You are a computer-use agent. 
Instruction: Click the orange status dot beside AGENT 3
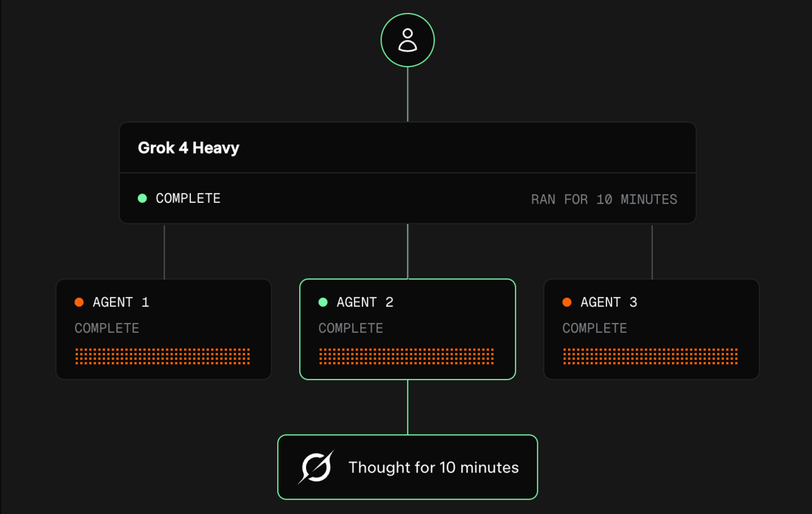[567, 302]
